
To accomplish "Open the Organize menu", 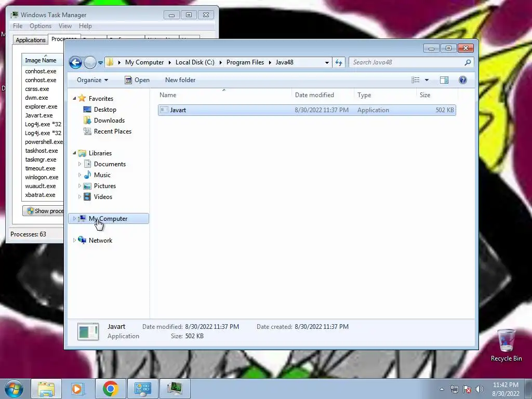I will 92,80.
